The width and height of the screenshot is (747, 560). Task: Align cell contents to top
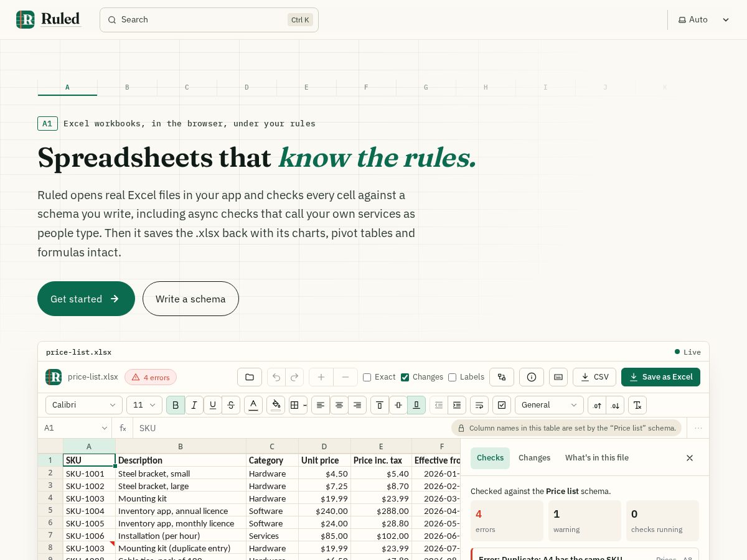380,405
